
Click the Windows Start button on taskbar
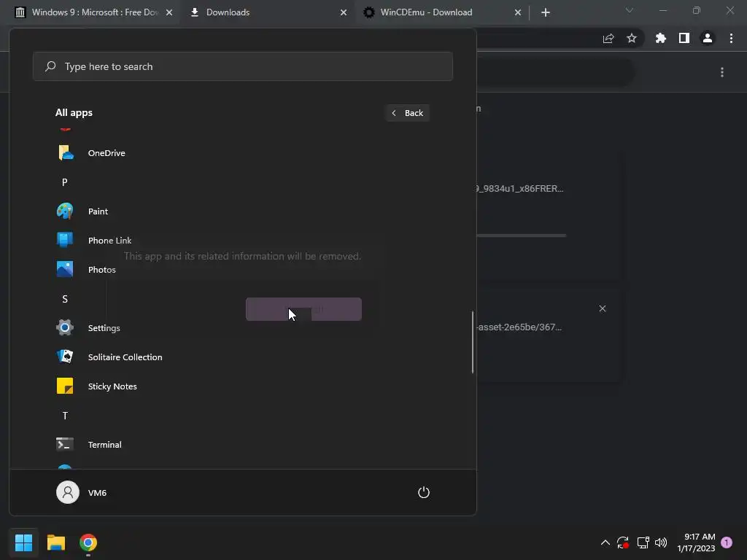pyautogui.click(x=23, y=542)
